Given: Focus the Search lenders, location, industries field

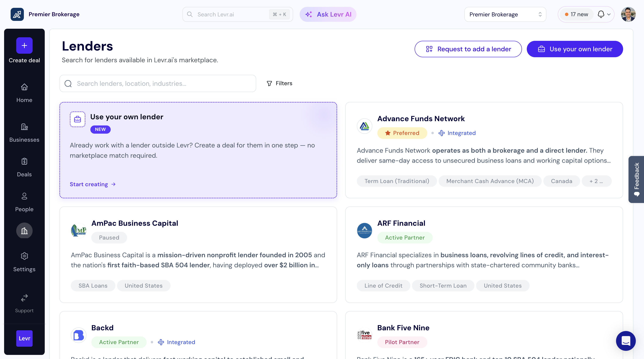Looking at the screenshot, I should point(158,84).
